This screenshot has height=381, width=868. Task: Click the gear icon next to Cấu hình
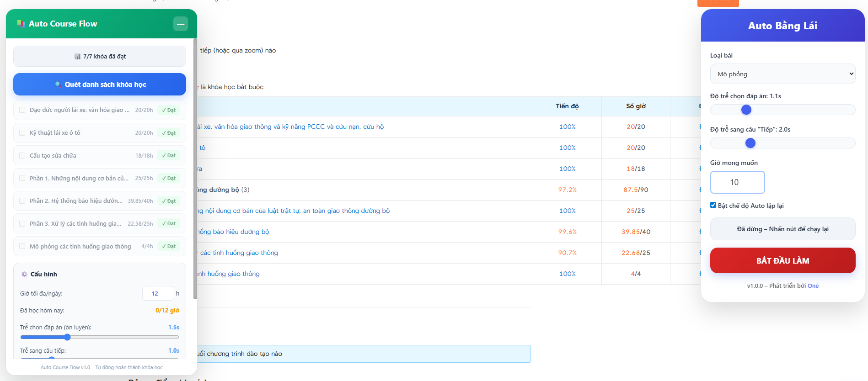(x=24, y=274)
